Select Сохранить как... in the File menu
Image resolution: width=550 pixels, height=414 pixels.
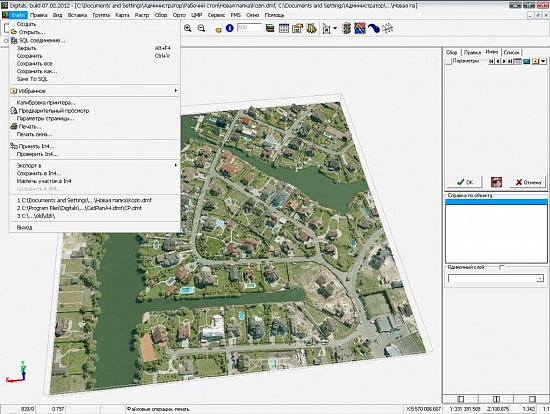click(x=37, y=71)
